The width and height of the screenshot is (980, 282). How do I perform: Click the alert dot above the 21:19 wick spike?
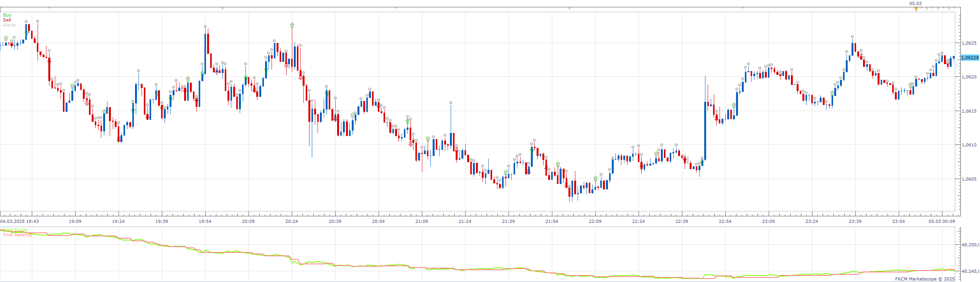[451, 103]
